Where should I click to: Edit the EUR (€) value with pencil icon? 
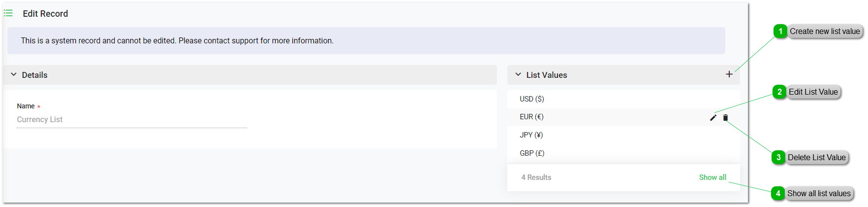(713, 117)
